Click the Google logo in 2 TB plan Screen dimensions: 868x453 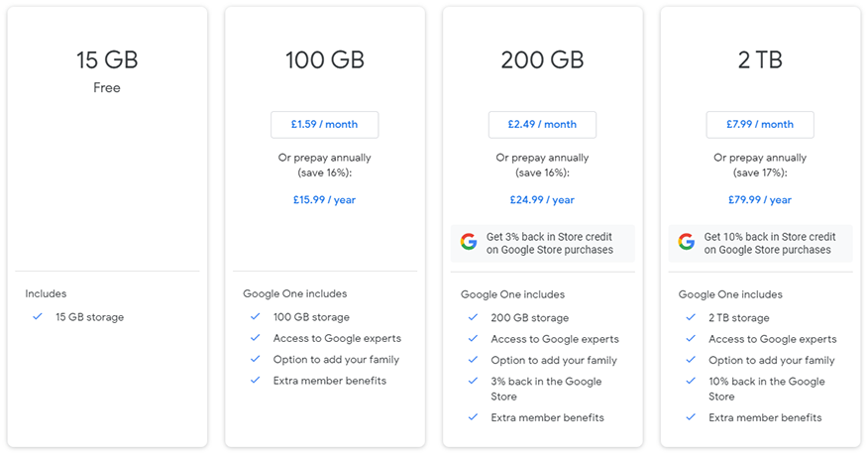tap(686, 243)
